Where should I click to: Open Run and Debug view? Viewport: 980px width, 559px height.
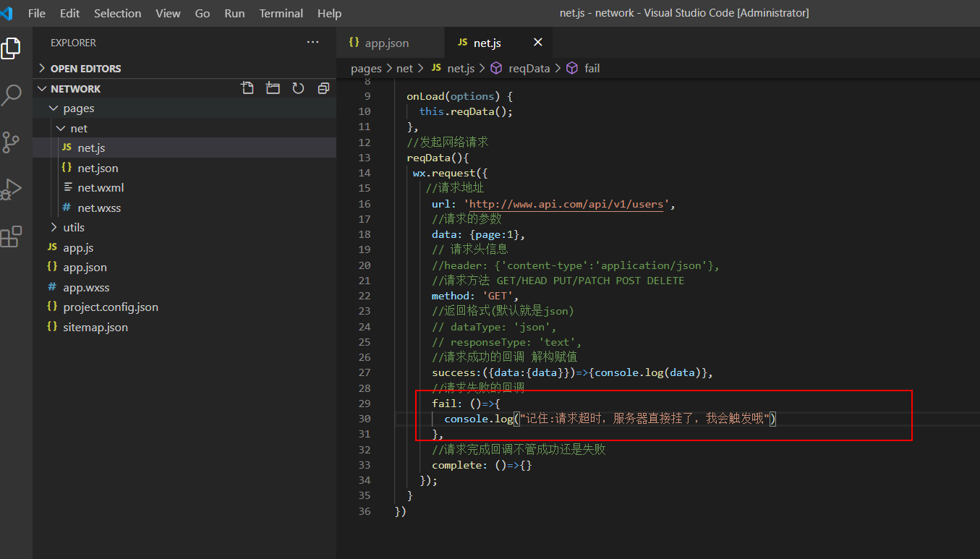point(11,189)
